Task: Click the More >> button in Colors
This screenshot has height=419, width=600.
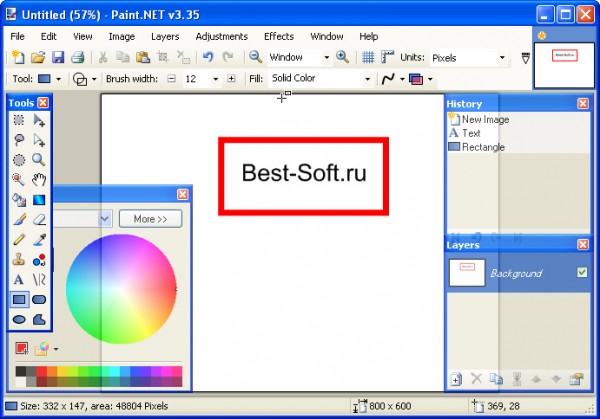Action: click(x=150, y=218)
